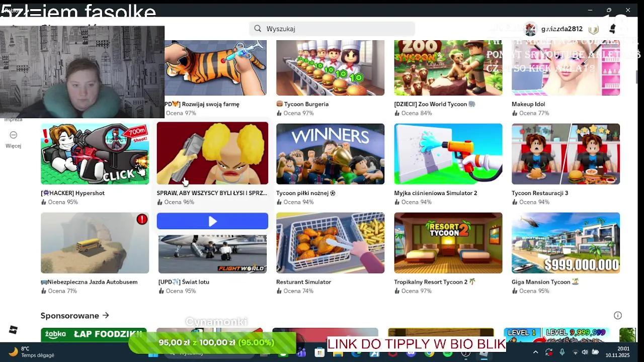
Task: Open the LEVEL 1 sponsored tile
Action: (x=556, y=335)
